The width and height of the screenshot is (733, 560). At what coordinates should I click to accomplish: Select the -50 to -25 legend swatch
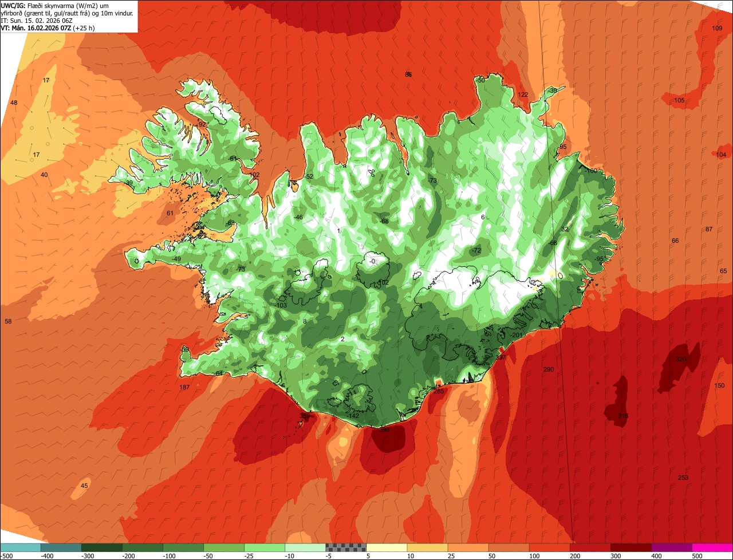[x=224, y=547]
